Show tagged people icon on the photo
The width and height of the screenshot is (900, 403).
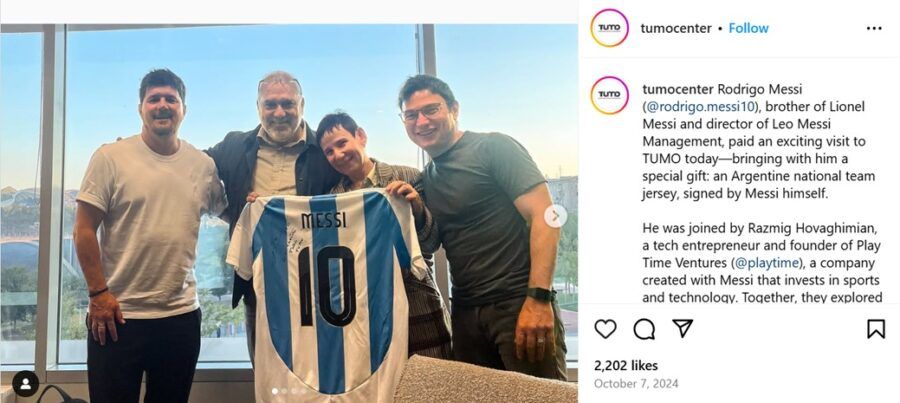point(26,383)
